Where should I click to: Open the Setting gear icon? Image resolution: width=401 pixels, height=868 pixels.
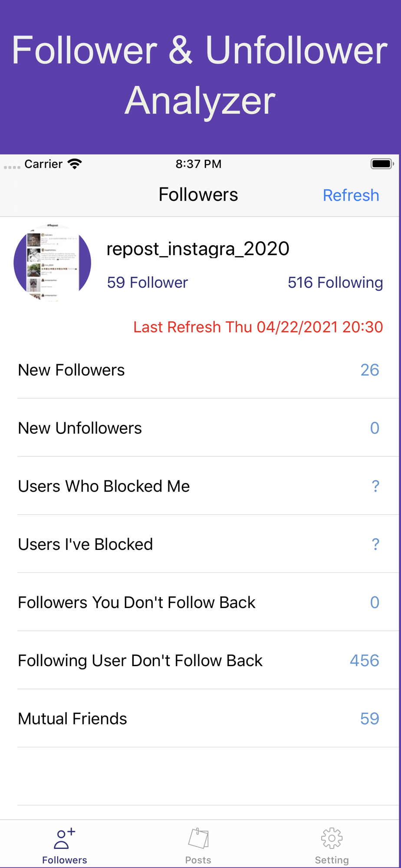click(332, 838)
